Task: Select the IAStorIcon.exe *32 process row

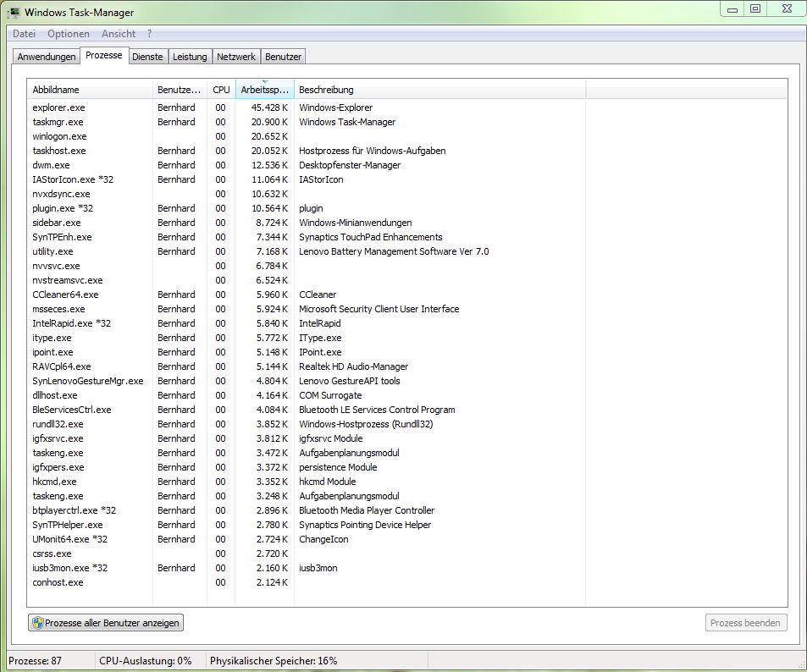Action: tap(307, 179)
